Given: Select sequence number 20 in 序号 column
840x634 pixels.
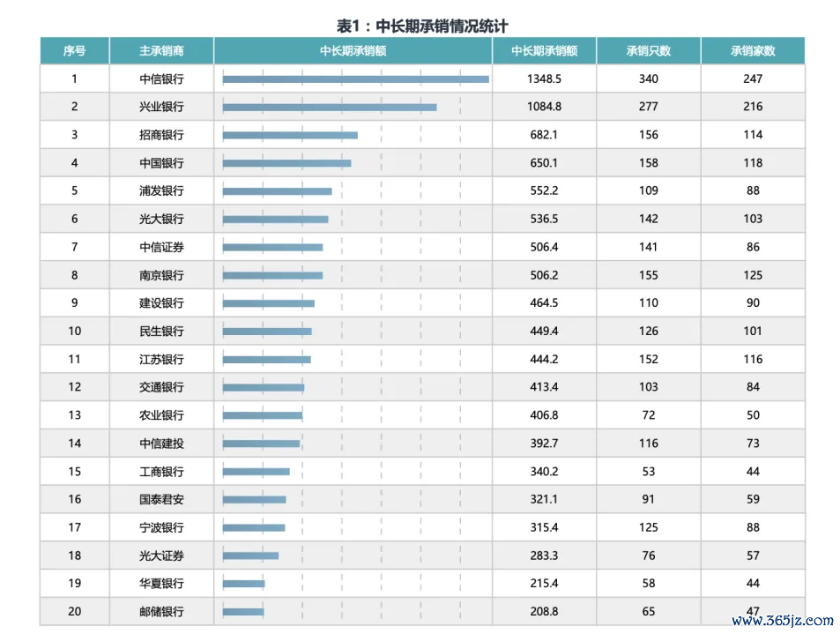Looking at the screenshot, I should (74, 611).
